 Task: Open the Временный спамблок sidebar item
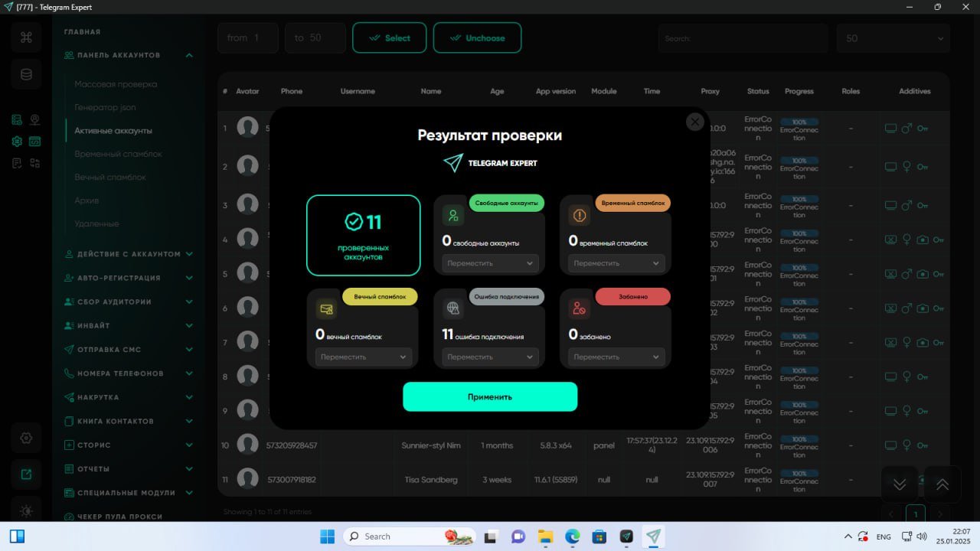[119, 154]
